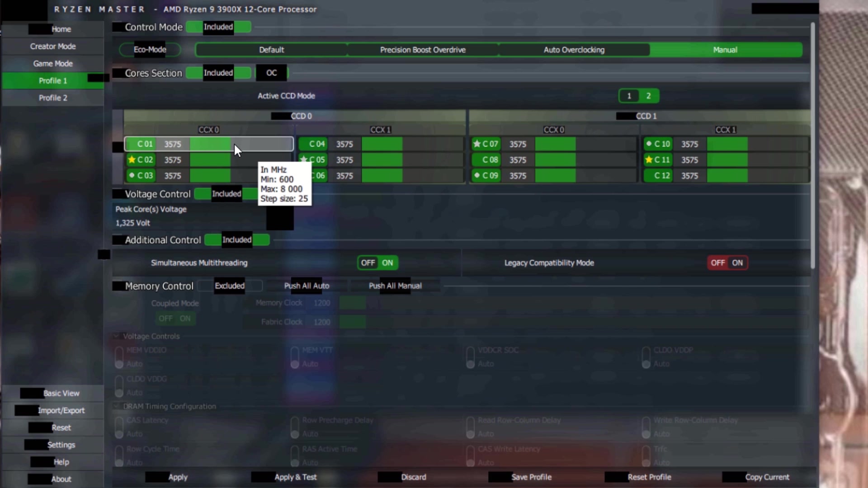The image size is (868, 488).
Task: Set Active CCD Mode to 1
Action: point(629,96)
